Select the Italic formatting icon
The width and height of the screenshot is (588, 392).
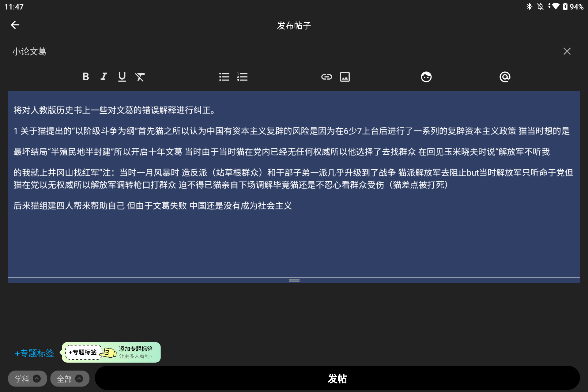104,77
